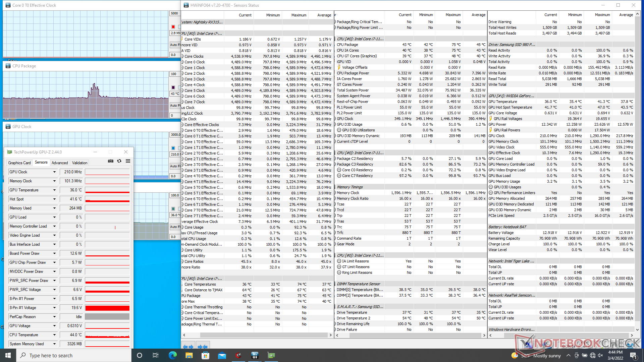Click the 5000 max value field in Core 0 graph
The width and height of the screenshot is (644, 362).
[175, 13]
